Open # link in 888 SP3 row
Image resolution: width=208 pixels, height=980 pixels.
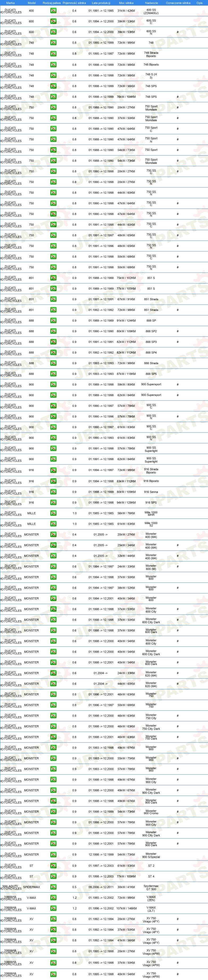178,342
